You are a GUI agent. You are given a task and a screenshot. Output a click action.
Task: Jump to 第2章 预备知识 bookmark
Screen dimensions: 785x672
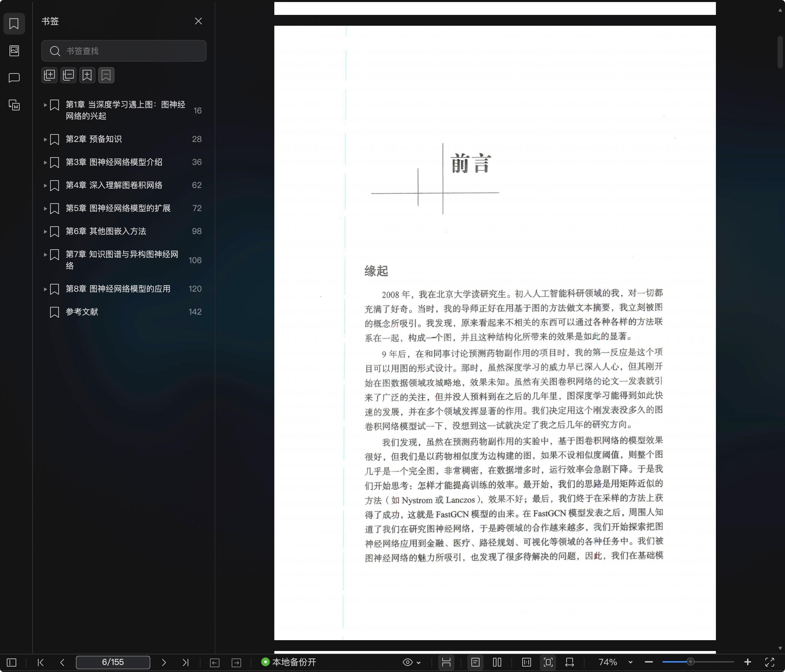tap(93, 139)
